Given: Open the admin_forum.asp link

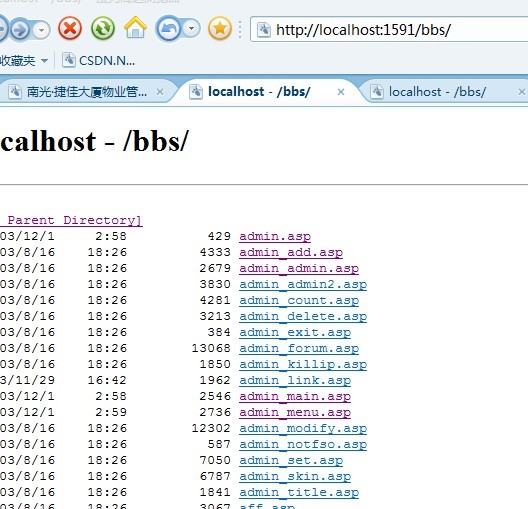Looking at the screenshot, I should click(299, 348).
